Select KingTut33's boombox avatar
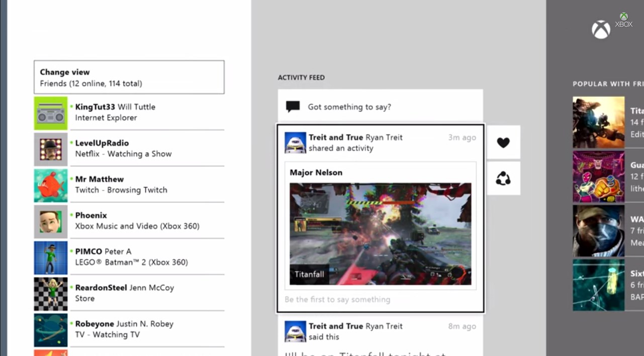This screenshot has width=644, height=356. point(51,113)
